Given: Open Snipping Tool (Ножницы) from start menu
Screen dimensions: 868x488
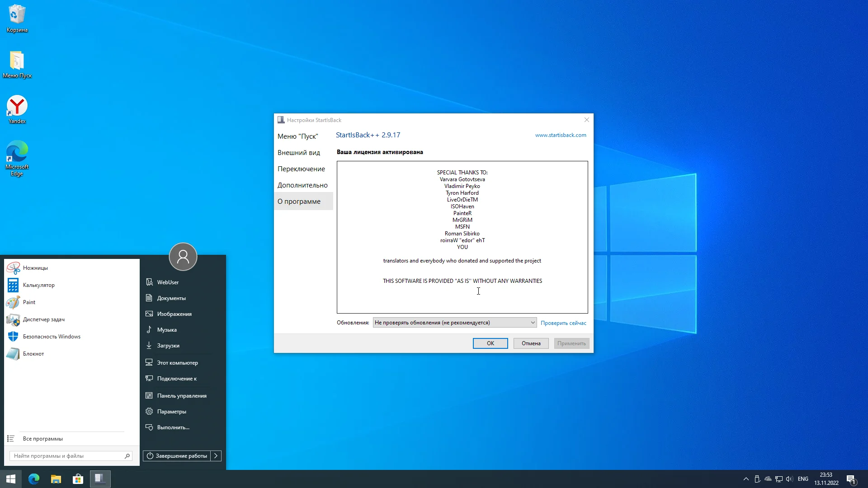Looking at the screenshot, I should [35, 268].
